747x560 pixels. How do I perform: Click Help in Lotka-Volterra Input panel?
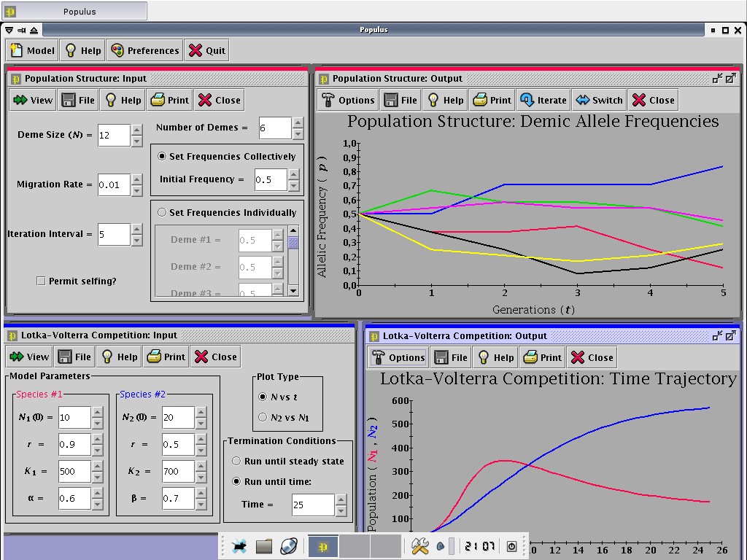tap(119, 357)
